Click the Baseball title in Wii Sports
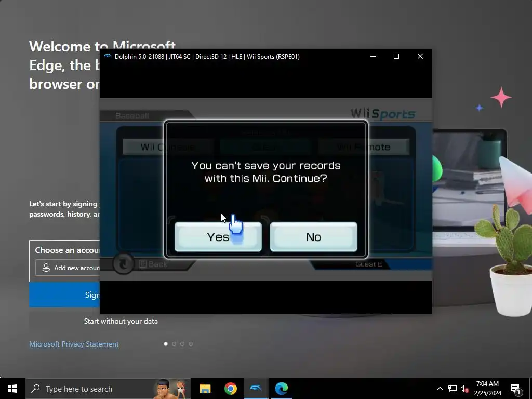The image size is (532, 399). [132, 116]
